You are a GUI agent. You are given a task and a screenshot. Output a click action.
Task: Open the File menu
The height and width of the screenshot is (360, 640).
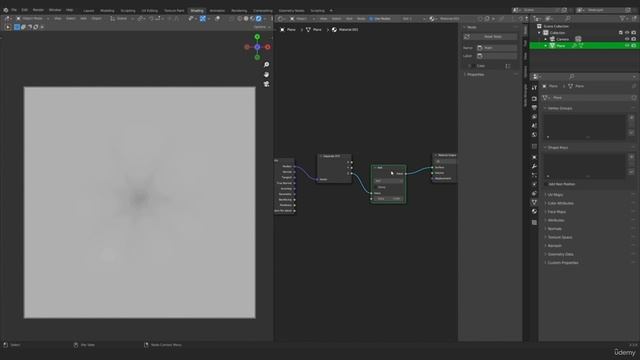(14, 10)
